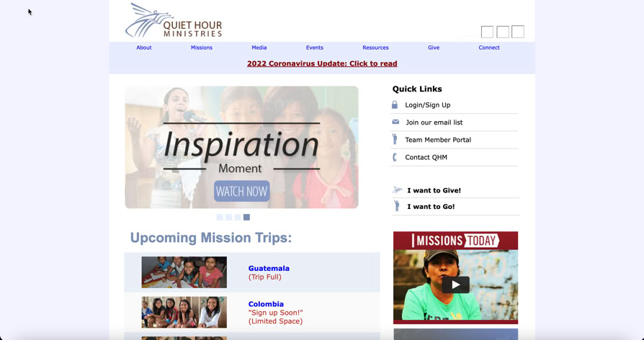Open the Connect menu
Image resolution: width=644 pixels, height=340 pixels.
489,48
